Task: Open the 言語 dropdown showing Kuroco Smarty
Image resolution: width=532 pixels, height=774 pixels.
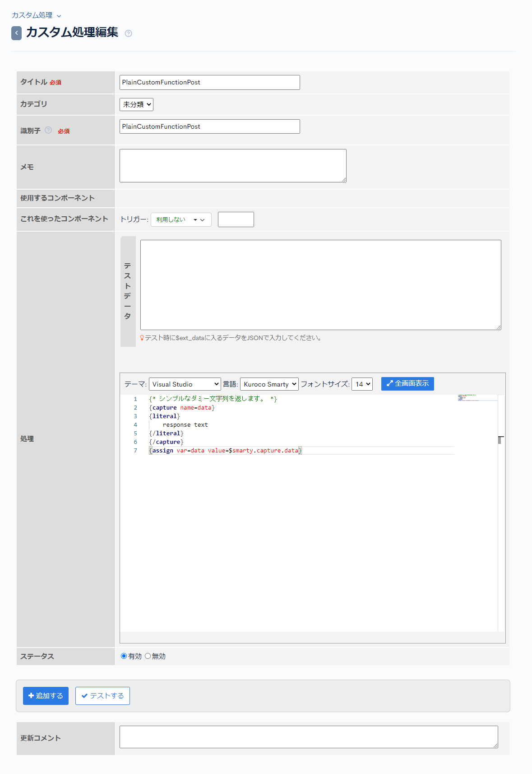Action: tap(269, 384)
